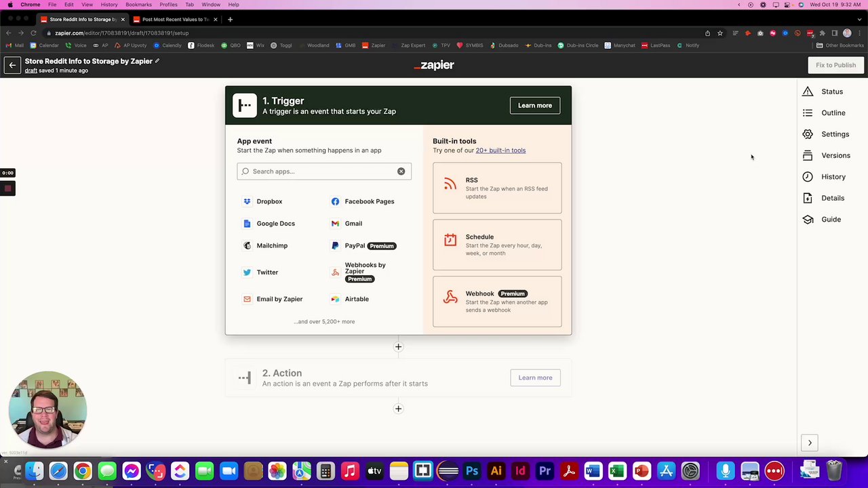This screenshot has width=868, height=488.
Task: Choose the PayPal app icon
Action: (x=335, y=245)
